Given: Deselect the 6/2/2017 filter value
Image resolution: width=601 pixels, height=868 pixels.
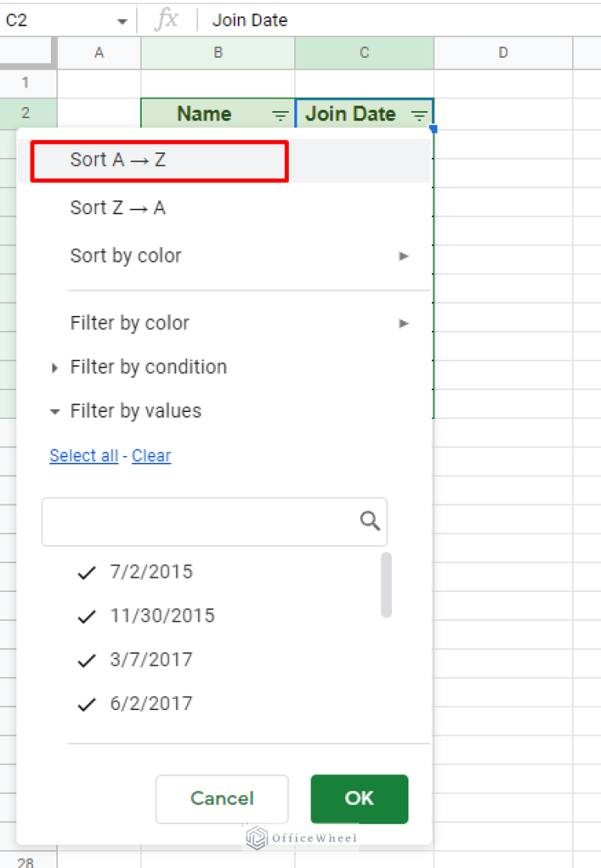Looking at the screenshot, I should coord(87,704).
